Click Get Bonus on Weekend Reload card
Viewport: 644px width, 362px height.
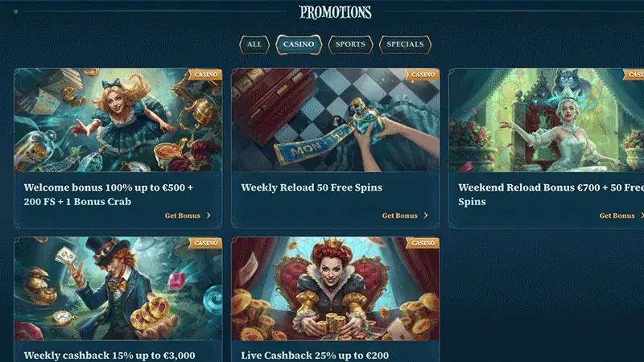[x=617, y=216]
